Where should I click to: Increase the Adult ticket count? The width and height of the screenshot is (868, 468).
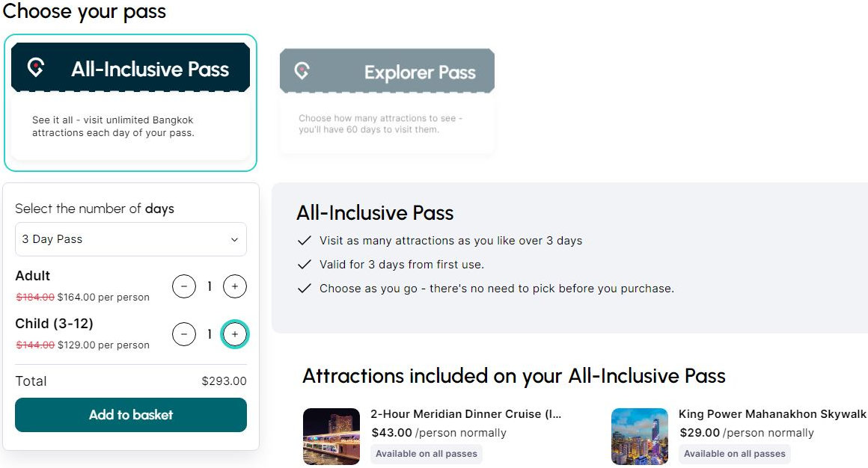(x=235, y=286)
